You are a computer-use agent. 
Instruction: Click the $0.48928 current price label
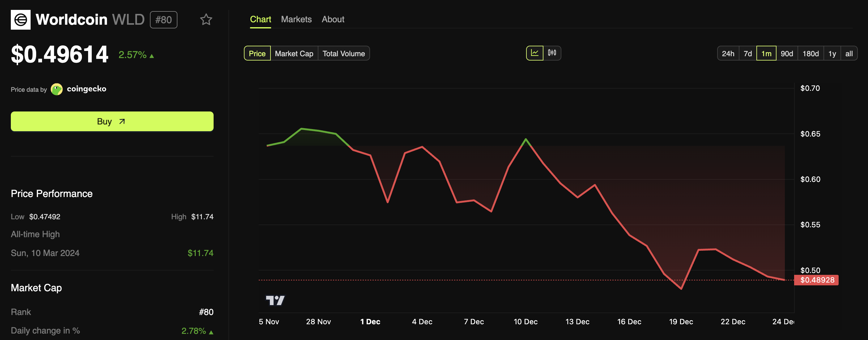[817, 280]
